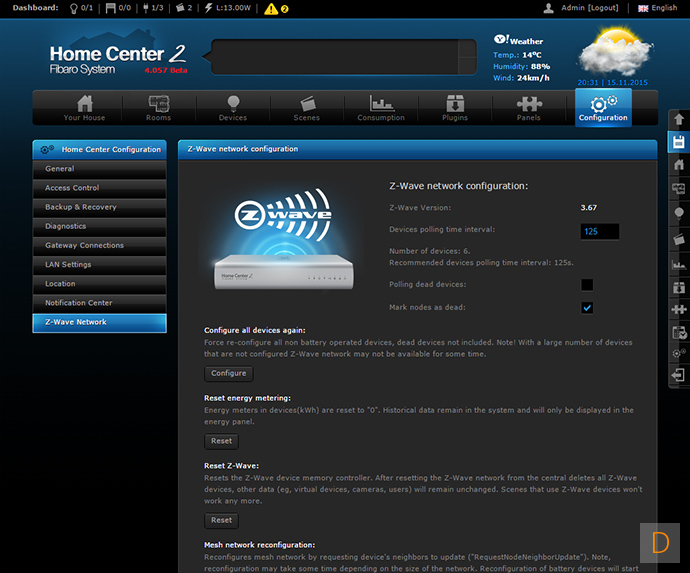Click the 4.057 Beta version label

(x=166, y=70)
